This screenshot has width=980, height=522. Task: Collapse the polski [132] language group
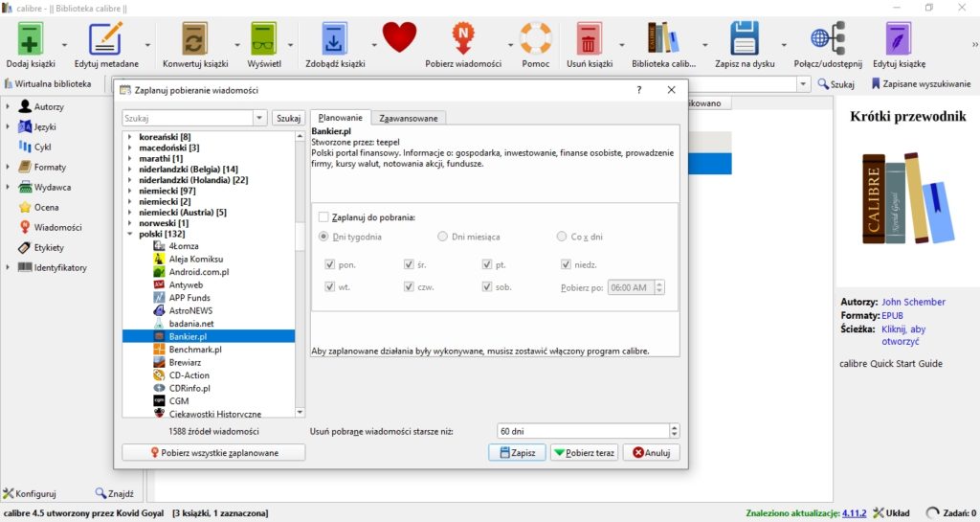pos(130,234)
